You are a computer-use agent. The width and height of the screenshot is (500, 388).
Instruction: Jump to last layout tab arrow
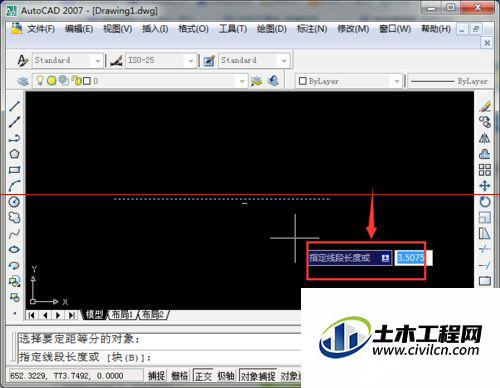[x=71, y=315]
